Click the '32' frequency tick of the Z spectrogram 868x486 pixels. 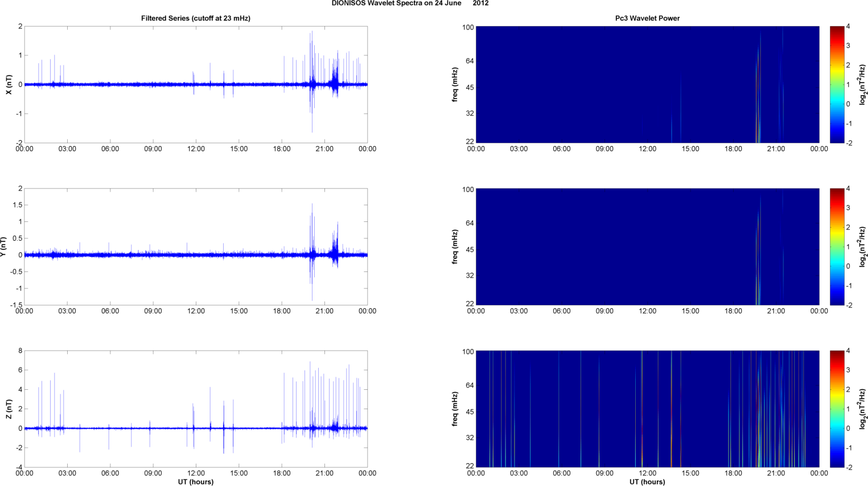470,438
